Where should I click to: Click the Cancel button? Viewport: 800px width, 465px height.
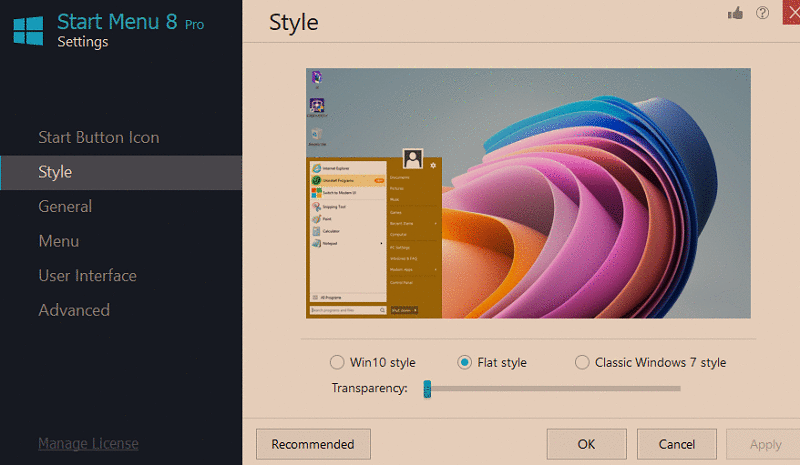[x=676, y=444]
